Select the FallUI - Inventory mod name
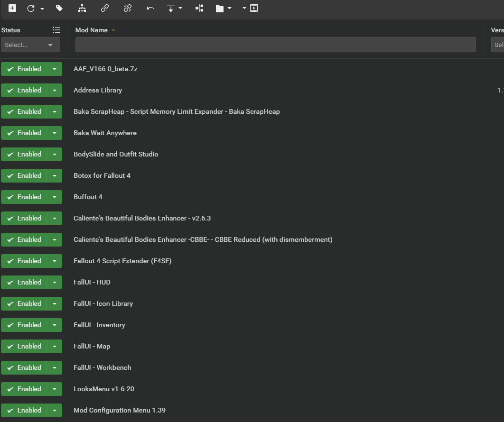This screenshot has width=504, height=422. click(x=99, y=325)
